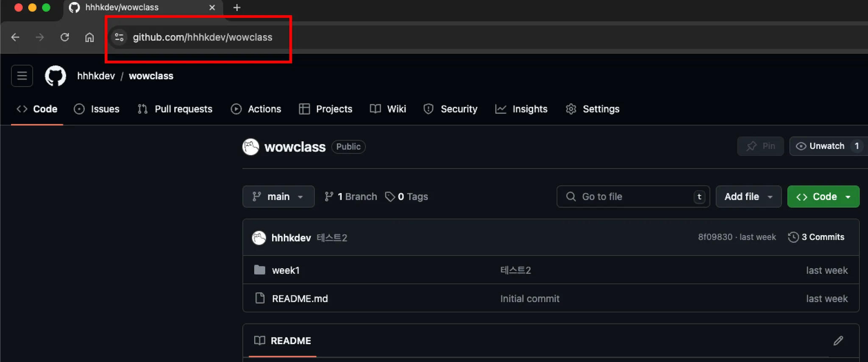The height and width of the screenshot is (362, 868).
Task: Click the wowclass repository owner avatar
Action: click(250, 147)
